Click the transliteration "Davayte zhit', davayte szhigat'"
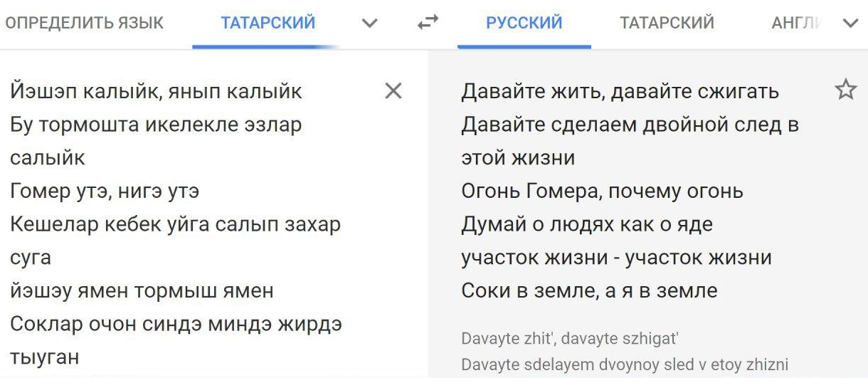Image resolution: width=868 pixels, height=378 pixels. click(569, 339)
